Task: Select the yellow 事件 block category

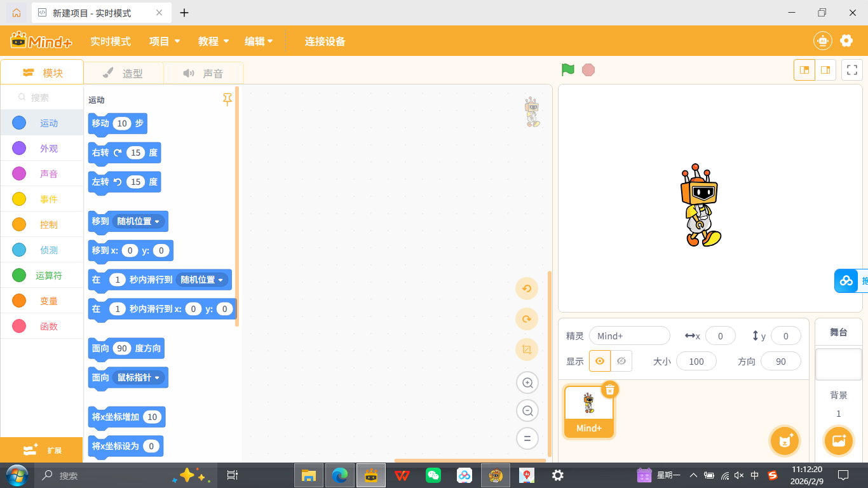Action: pyautogui.click(x=42, y=199)
